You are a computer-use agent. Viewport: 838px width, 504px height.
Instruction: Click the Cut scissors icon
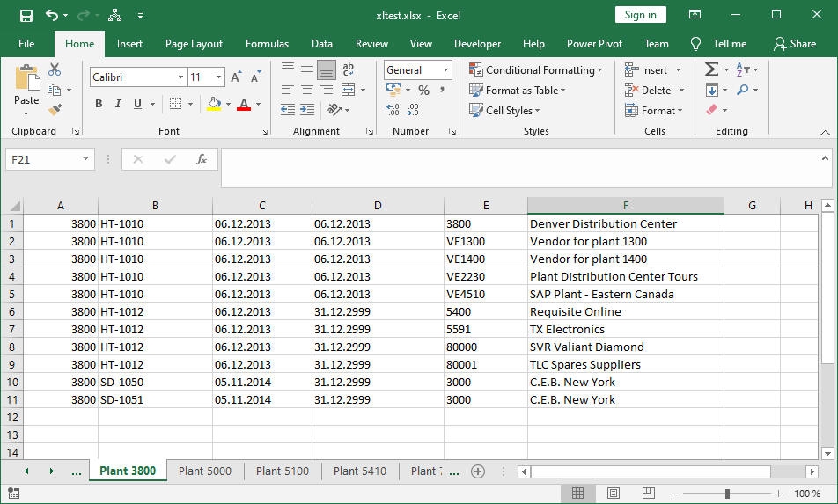(55, 69)
